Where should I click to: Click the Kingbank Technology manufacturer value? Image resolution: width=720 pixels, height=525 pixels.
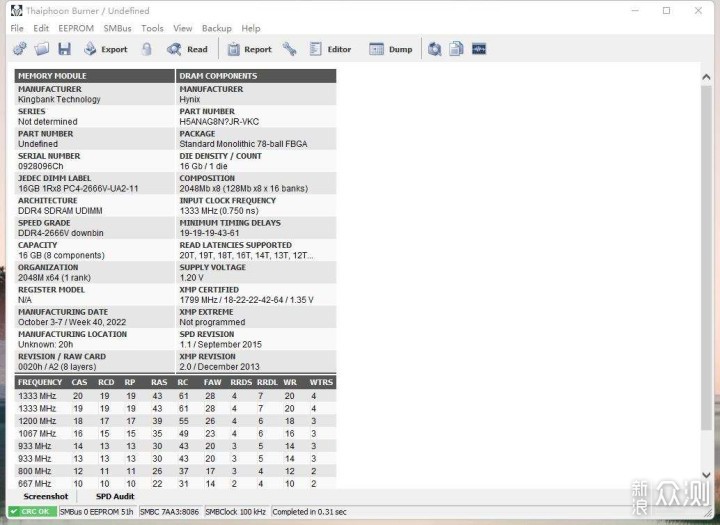click(59, 99)
